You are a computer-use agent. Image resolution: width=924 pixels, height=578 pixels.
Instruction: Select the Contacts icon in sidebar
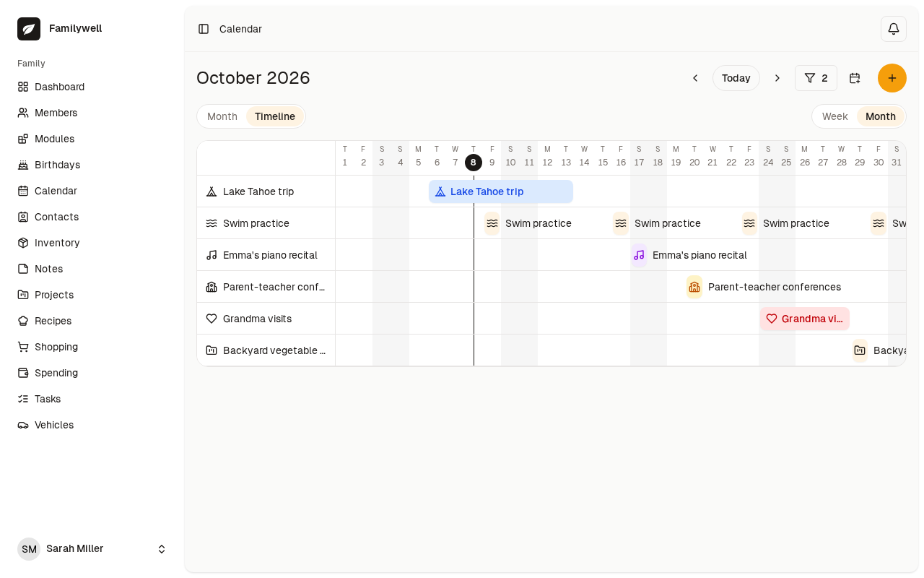coord(23,217)
